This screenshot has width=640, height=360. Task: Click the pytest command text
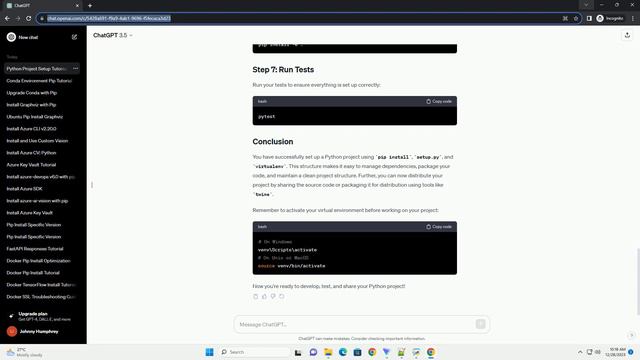click(267, 116)
